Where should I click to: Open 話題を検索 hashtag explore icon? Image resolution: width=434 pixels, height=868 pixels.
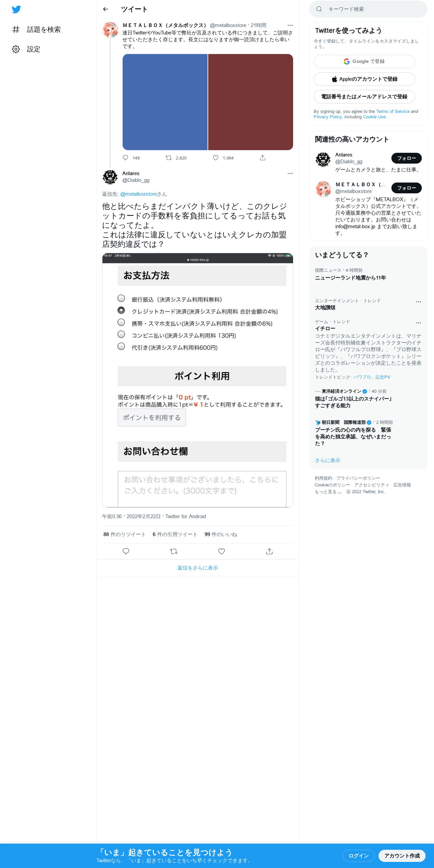coord(16,29)
